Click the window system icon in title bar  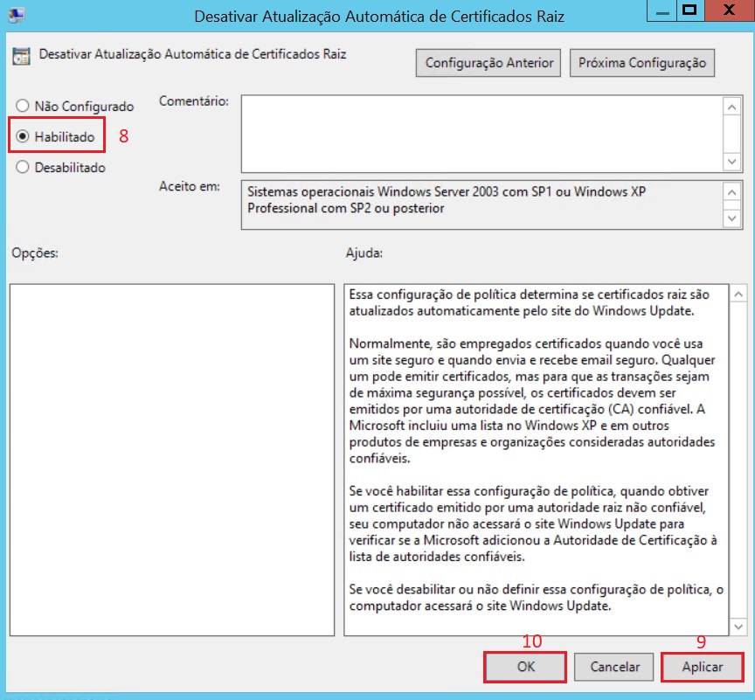click(15, 15)
